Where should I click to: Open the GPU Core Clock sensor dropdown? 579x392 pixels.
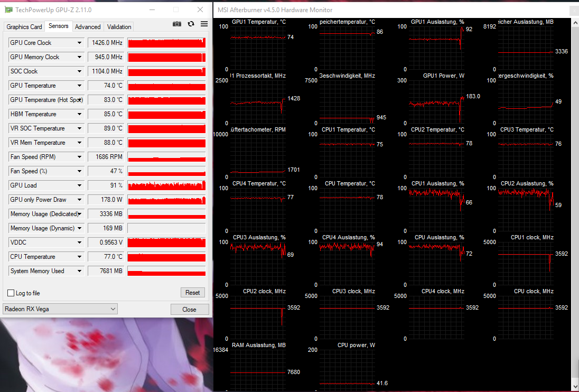coord(79,43)
